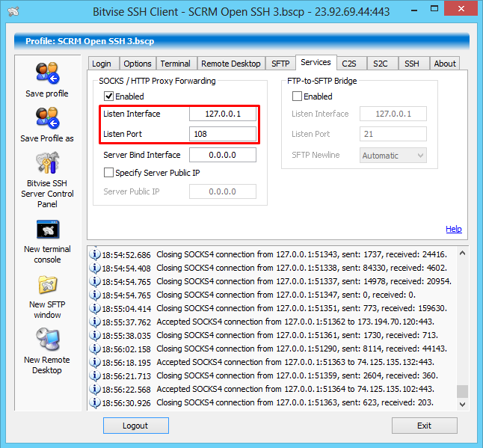Select the Services tab
This screenshot has width=483, height=448.
pos(316,63)
